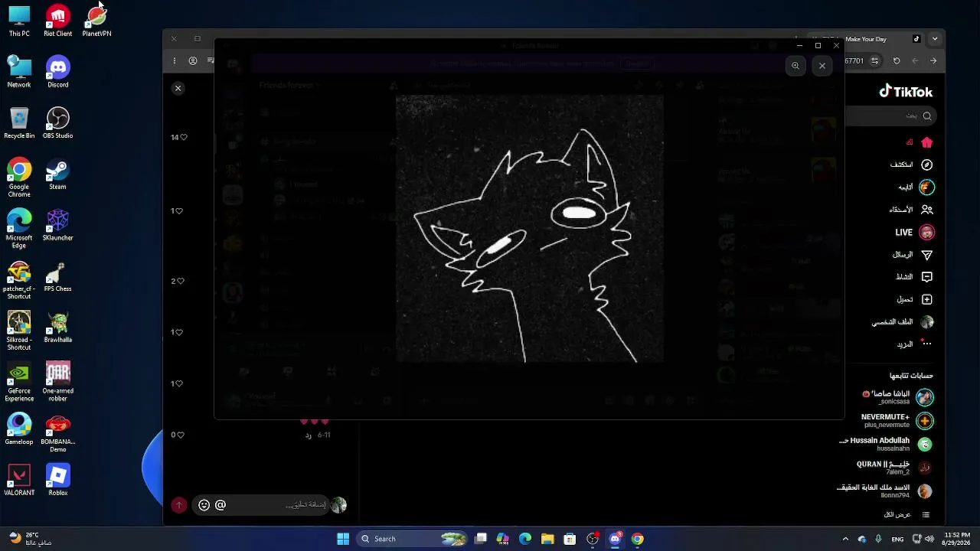The image size is (980, 551).
Task: Click the red post comment arrow button
Action: (x=178, y=505)
